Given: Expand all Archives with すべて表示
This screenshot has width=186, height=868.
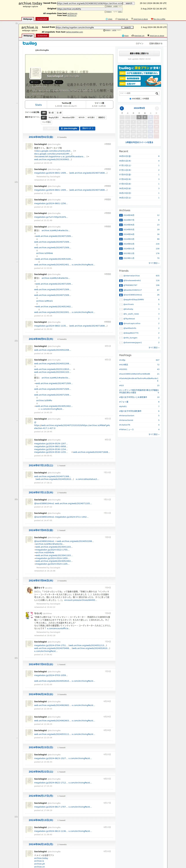Looking at the screenshot, I should (x=154, y=263).
